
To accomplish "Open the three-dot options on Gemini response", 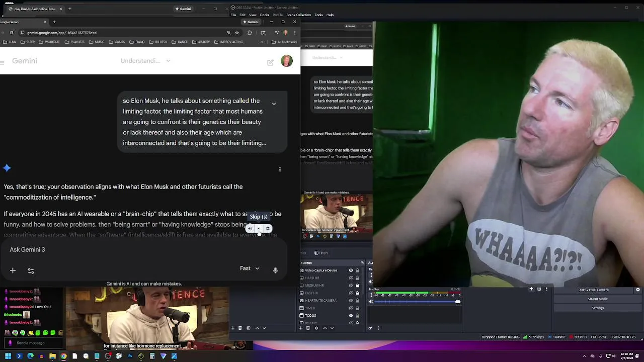I will pyautogui.click(x=280, y=169).
